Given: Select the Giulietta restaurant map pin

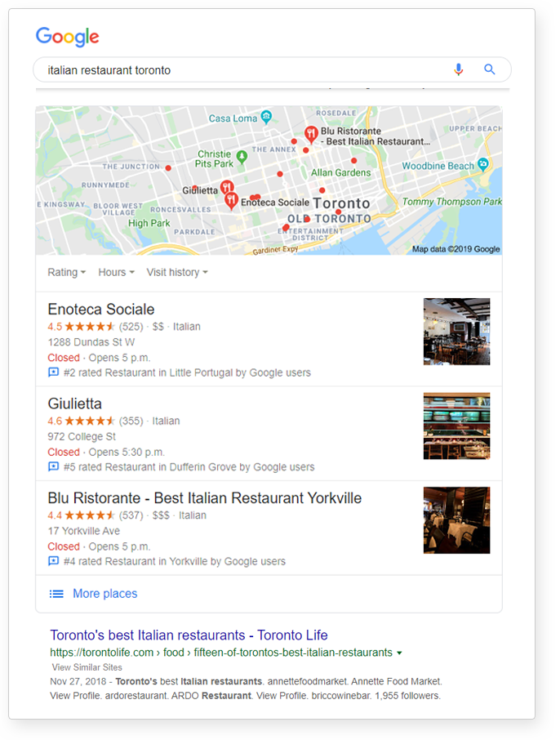Looking at the screenshot, I should tap(227, 188).
